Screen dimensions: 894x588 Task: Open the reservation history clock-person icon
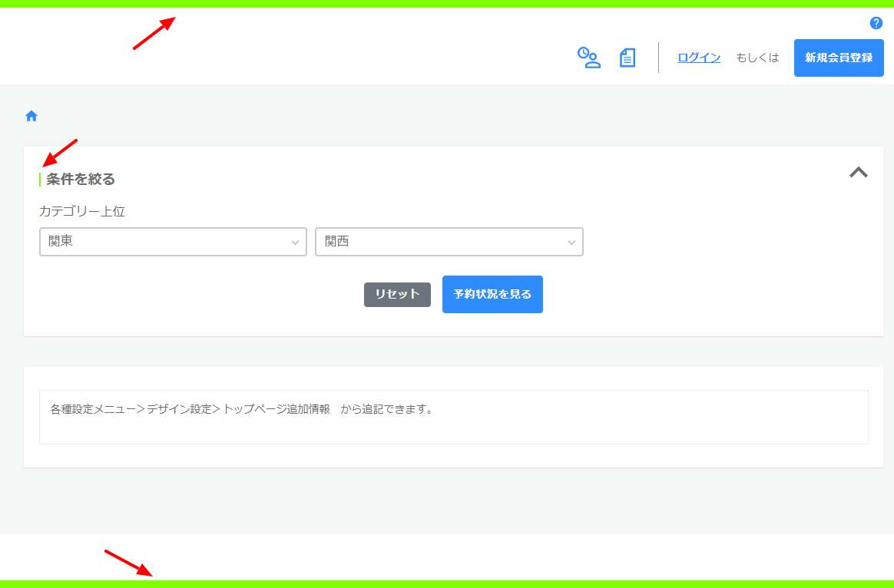click(x=588, y=58)
